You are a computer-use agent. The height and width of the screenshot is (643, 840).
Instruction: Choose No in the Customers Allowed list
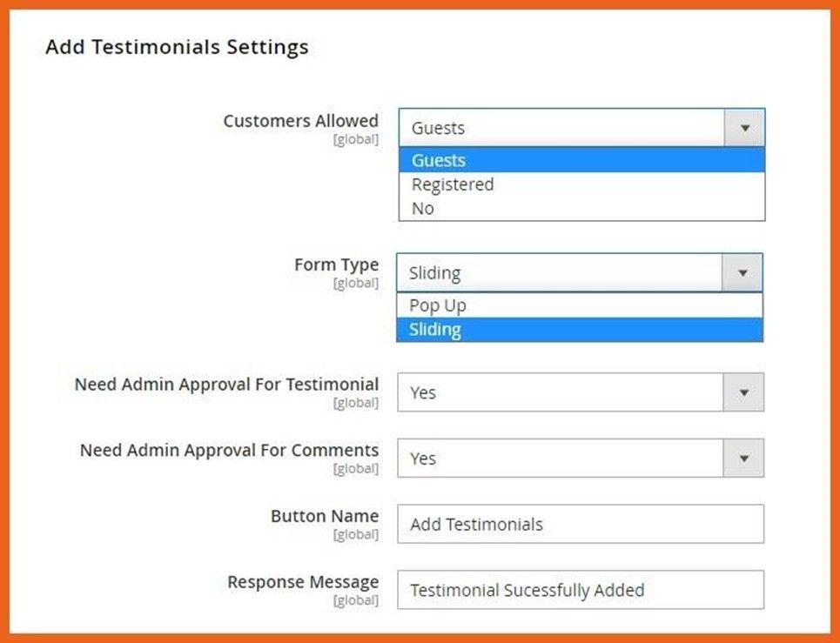420,208
